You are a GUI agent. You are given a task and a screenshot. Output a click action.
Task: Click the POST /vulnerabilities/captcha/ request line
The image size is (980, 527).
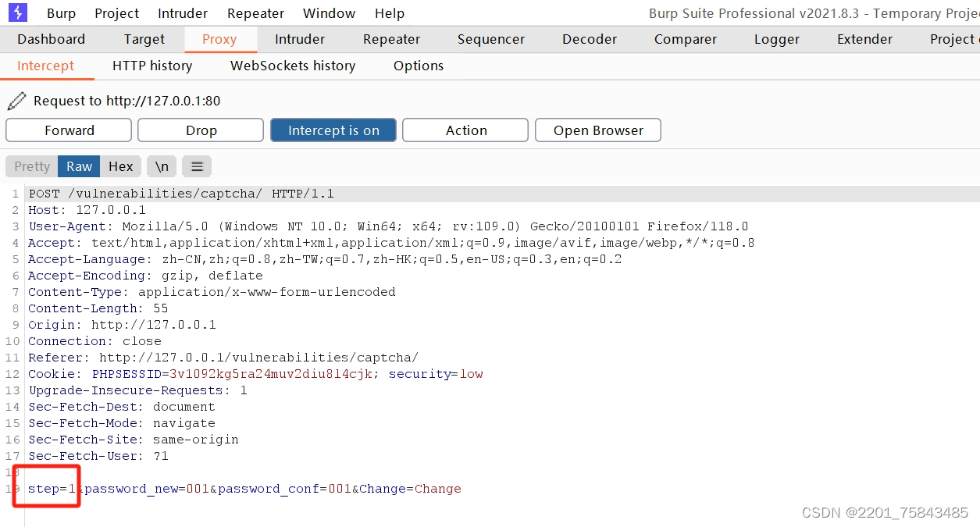coord(181,194)
